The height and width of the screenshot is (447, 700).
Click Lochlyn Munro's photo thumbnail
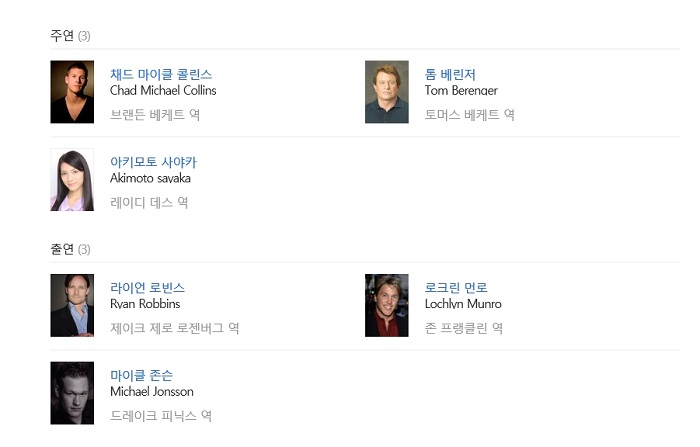point(387,305)
